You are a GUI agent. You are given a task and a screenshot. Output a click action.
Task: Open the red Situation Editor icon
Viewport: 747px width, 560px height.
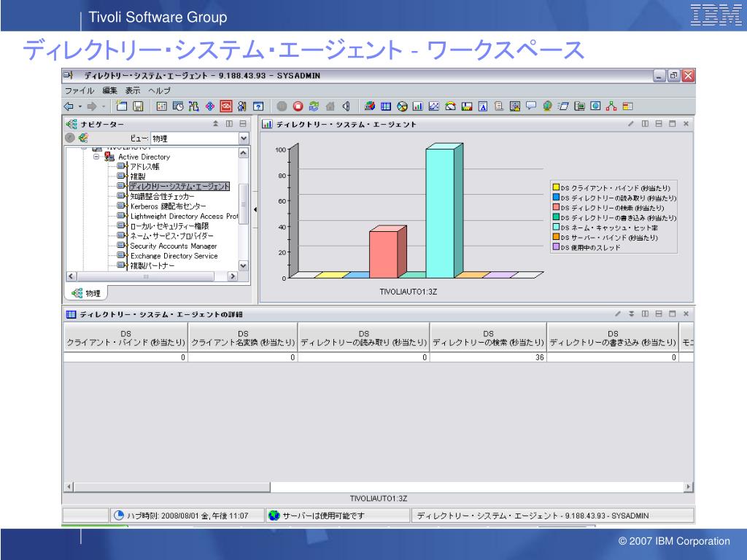(226, 106)
